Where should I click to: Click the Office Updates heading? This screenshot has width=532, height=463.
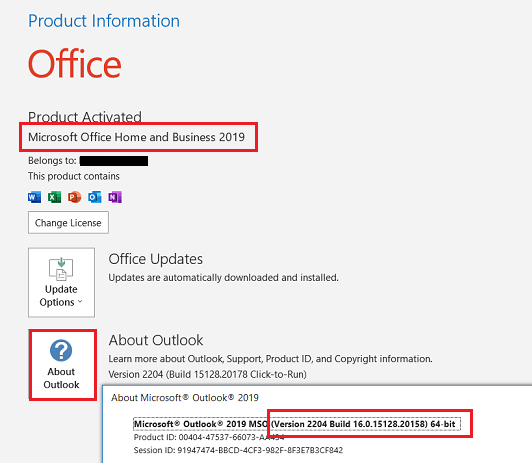tap(155, 259)
